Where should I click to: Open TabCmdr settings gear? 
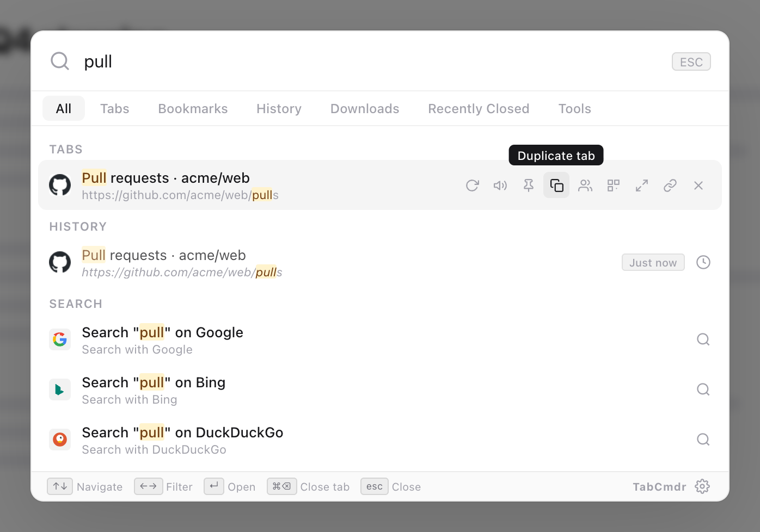702,486
